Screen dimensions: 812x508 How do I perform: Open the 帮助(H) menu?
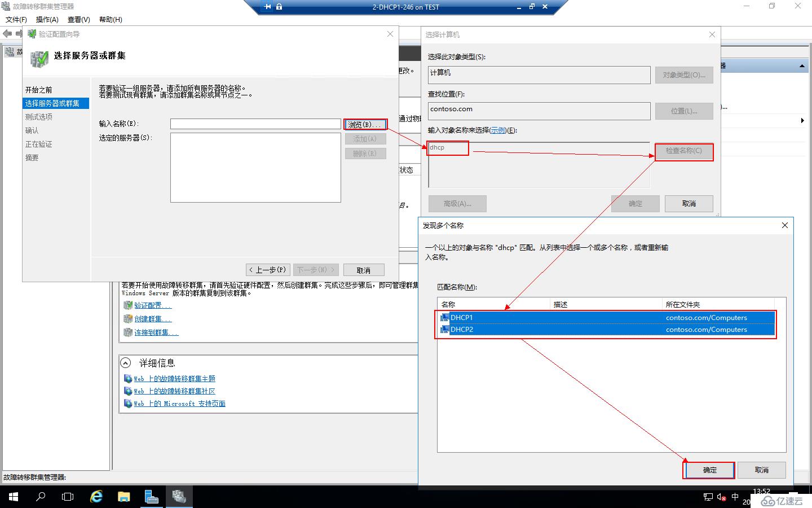111,19
